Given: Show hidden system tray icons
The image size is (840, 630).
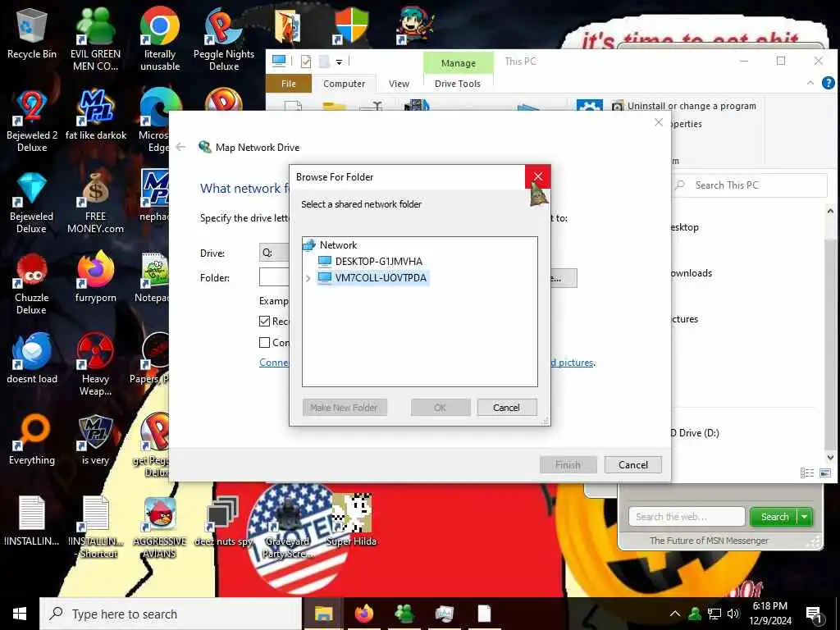Looking at the screenshot, I should click(675, 614).
